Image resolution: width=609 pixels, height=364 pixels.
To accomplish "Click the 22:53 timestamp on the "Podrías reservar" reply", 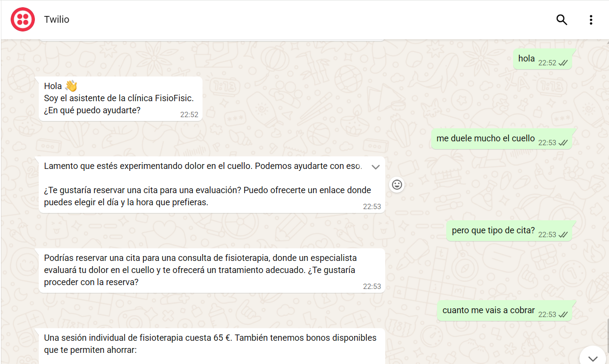I will tap(372, 287).
